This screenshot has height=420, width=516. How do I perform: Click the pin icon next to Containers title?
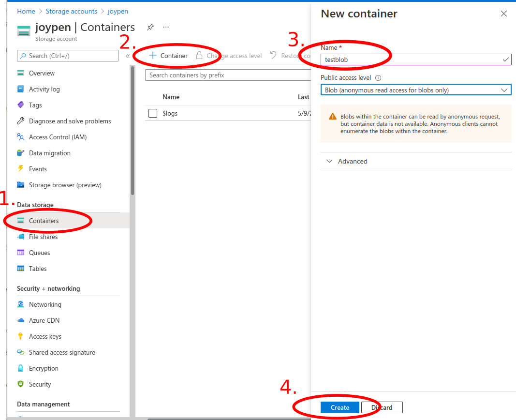click(x=150, y=27)
